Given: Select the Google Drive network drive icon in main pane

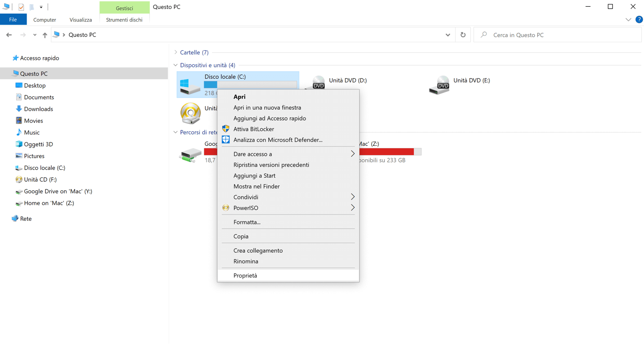Looking at the screenshot, I should (x=190, y=155).
